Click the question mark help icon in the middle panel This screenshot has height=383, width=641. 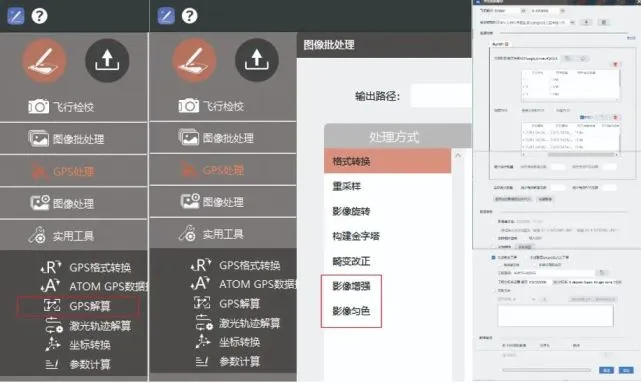189,16
